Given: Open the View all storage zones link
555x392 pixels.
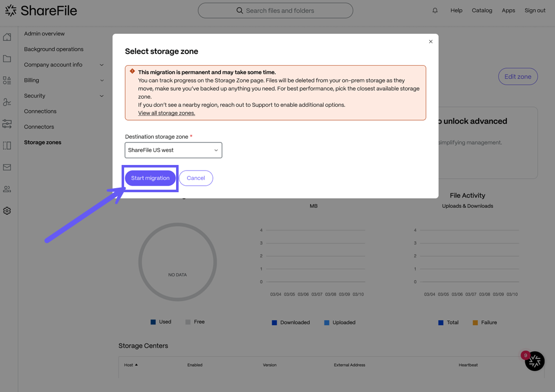Looking at the screenshot, I should [x=166, y=113].
